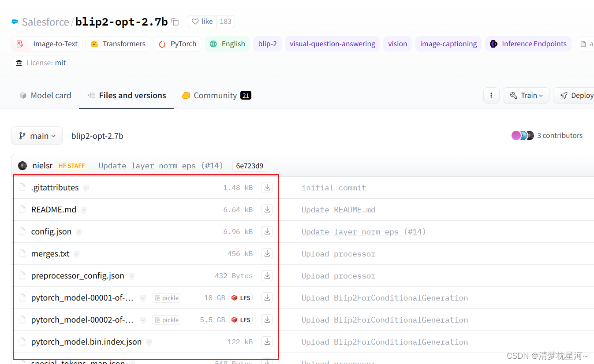Download the pytorch_model.bin.index.json file

[x=267, y=342]
